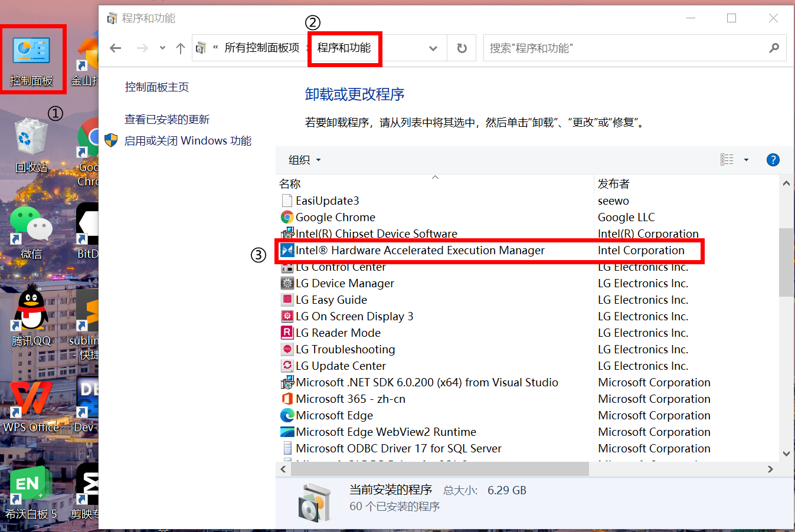The height and width of the screenshot is (532, 795).
Task: Go forward with the right arrow
Action: [x=142, y=48]
